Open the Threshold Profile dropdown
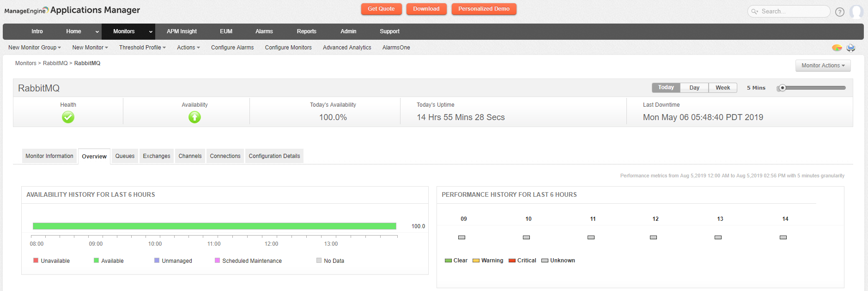868x291 pixels. (142, 48)
